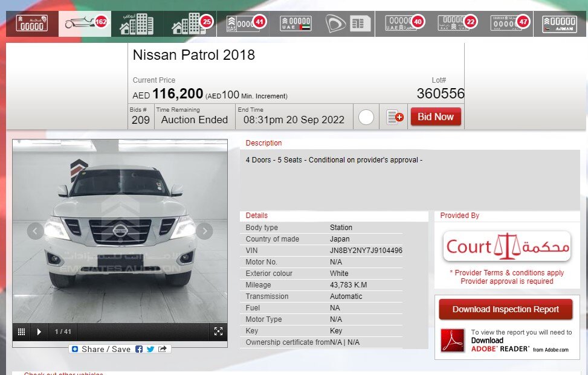Open plates category with 22 badge
The width and height of the screenshot is (588, 375).
(x=454, y=24)
